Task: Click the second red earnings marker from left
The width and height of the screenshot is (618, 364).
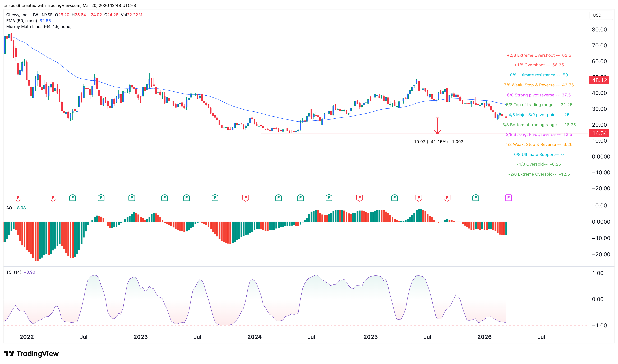Action: 53,198
